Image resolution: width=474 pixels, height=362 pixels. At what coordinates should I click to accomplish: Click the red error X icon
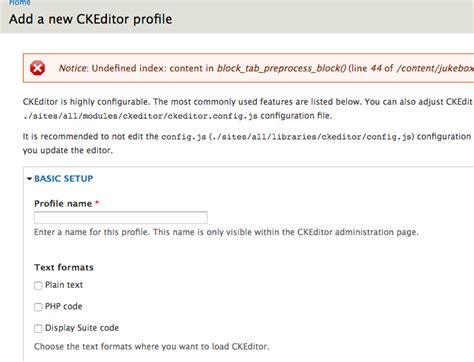pyautogui.click(x=37, y=68)
